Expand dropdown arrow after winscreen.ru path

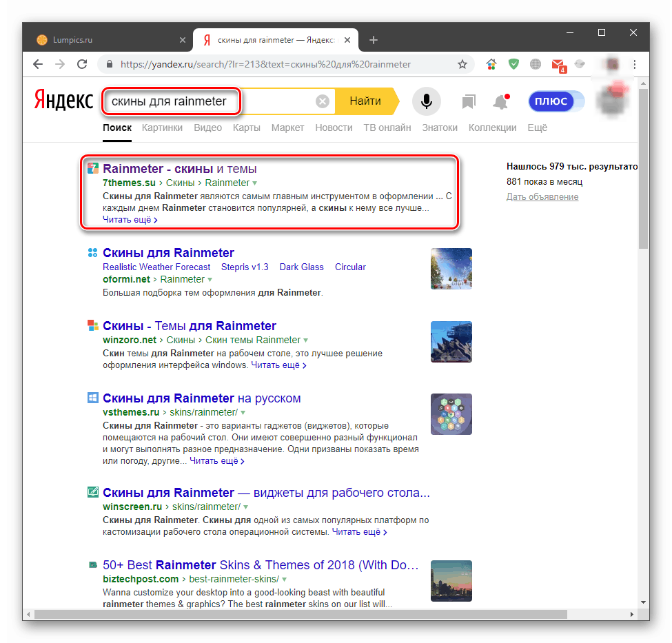tap(245, 507)
